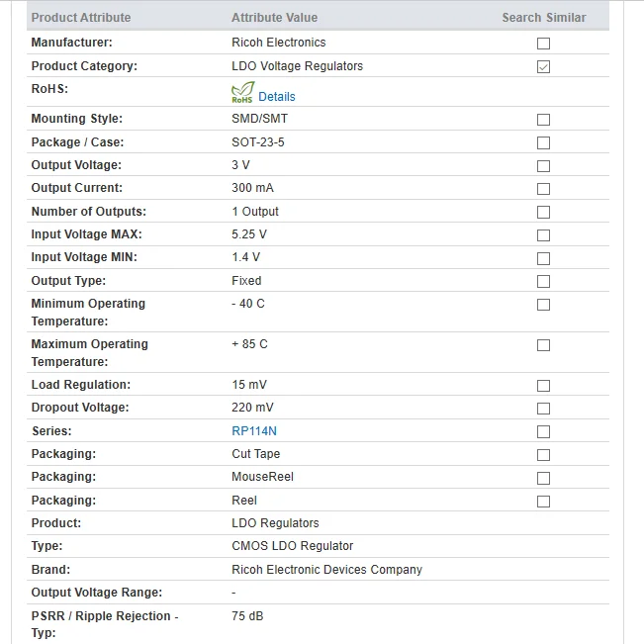Check the Output Current 300 mA checkbox
This screenshot has height=644, width=644.
tap(543, 189)
